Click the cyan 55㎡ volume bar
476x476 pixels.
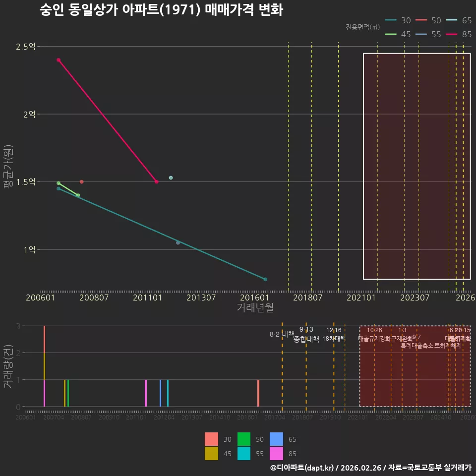point(168,393)
